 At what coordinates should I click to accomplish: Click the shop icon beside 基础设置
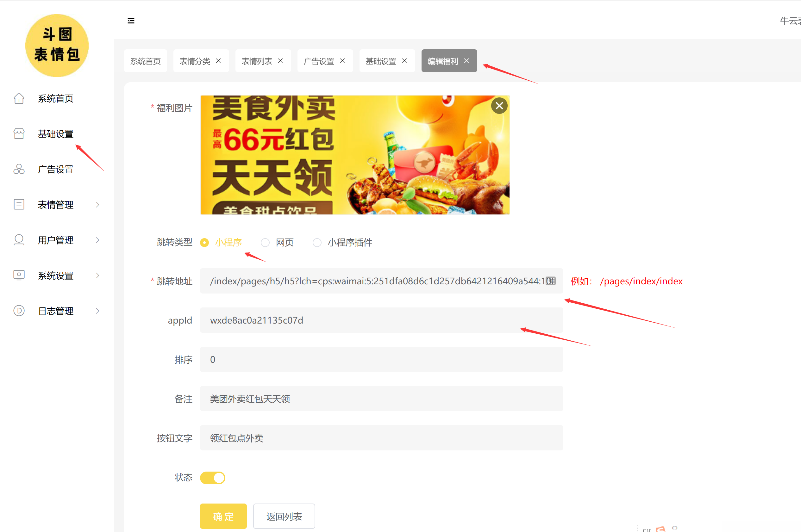[x=19, y=134]
